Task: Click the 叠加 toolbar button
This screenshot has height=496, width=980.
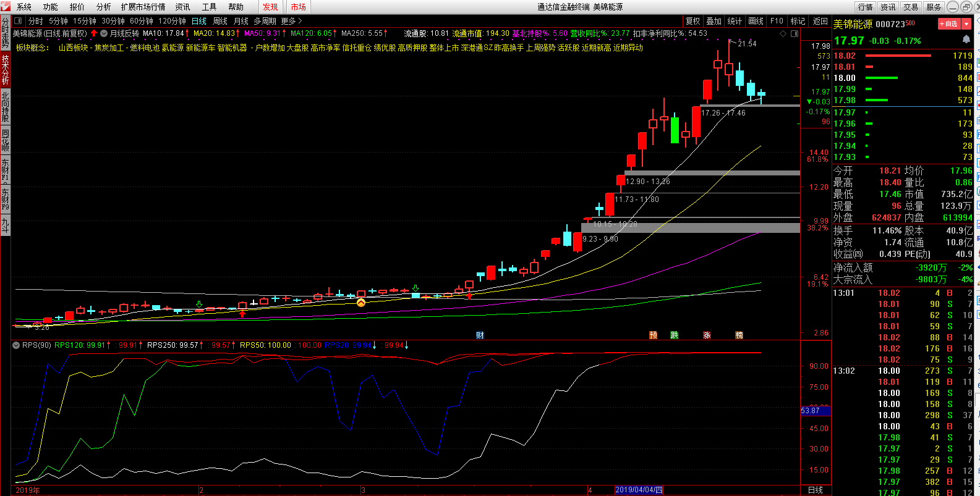Action: [714, 21]
